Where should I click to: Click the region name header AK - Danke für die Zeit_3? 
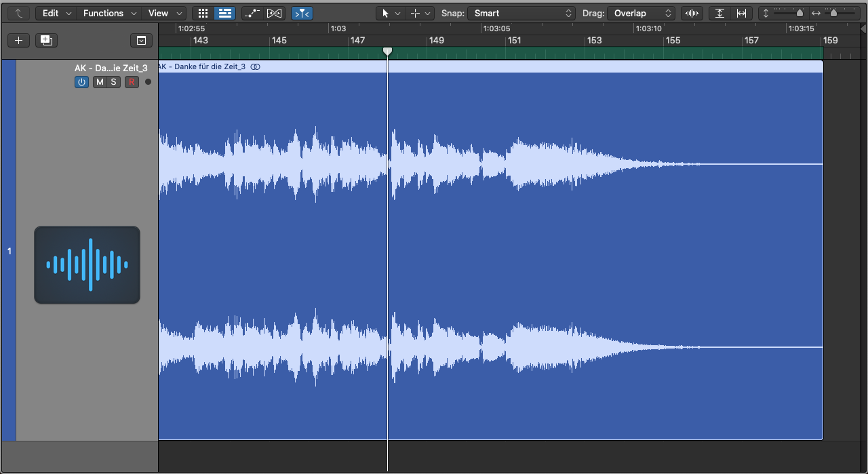click(203, 66)
